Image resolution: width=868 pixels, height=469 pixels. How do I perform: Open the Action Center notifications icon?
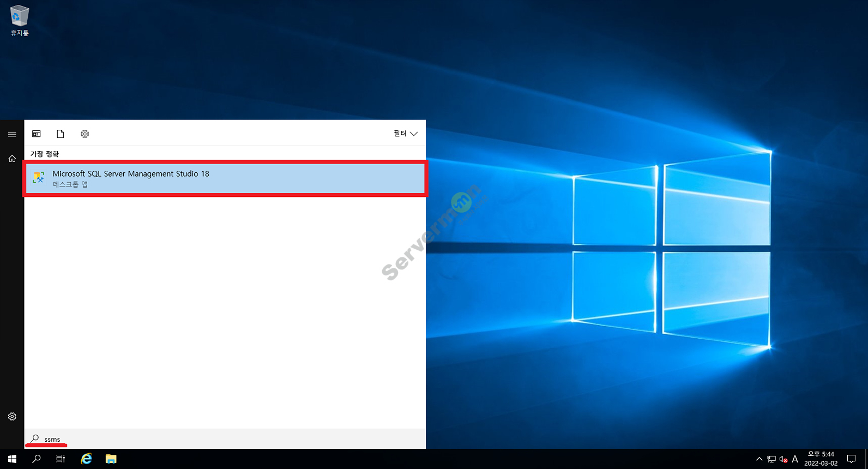(852, 459)
